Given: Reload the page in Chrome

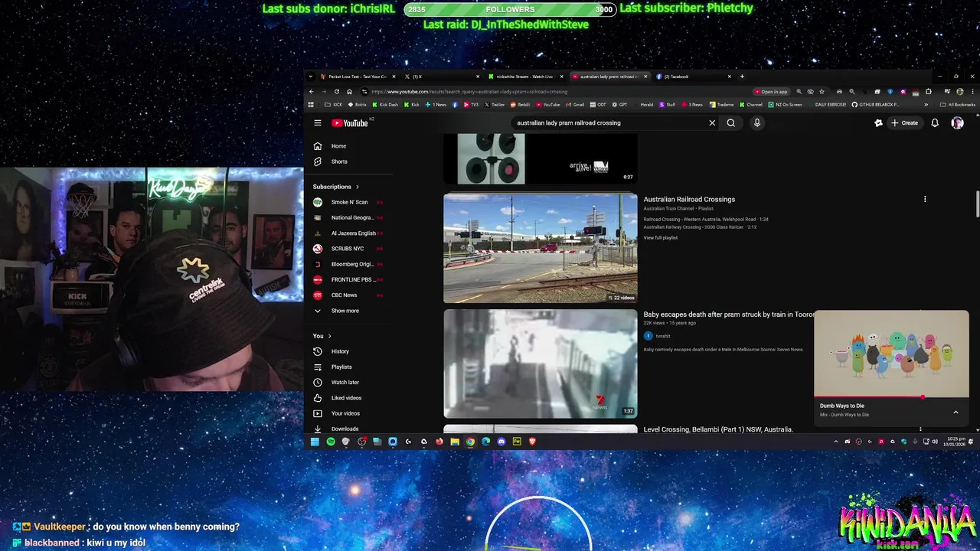Looking at the screenshot, I should pos(337,91).
